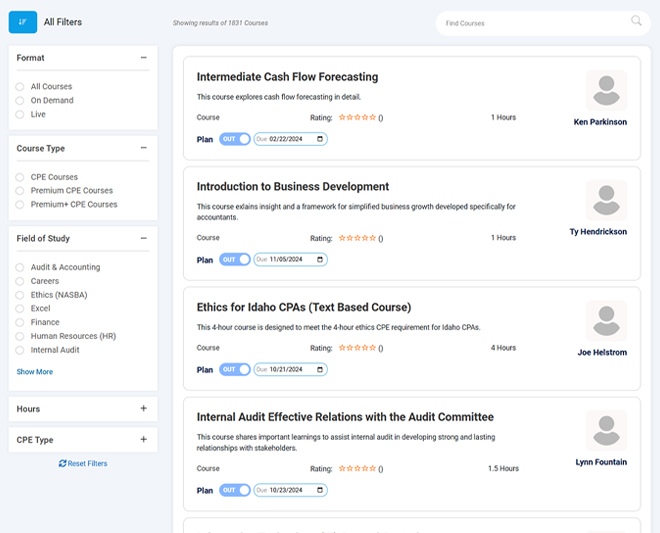Image resolution: width=660 pixels, height=533 pixels.
Task: Click the '4 Hours' duration text
Action: click(503, 348)
